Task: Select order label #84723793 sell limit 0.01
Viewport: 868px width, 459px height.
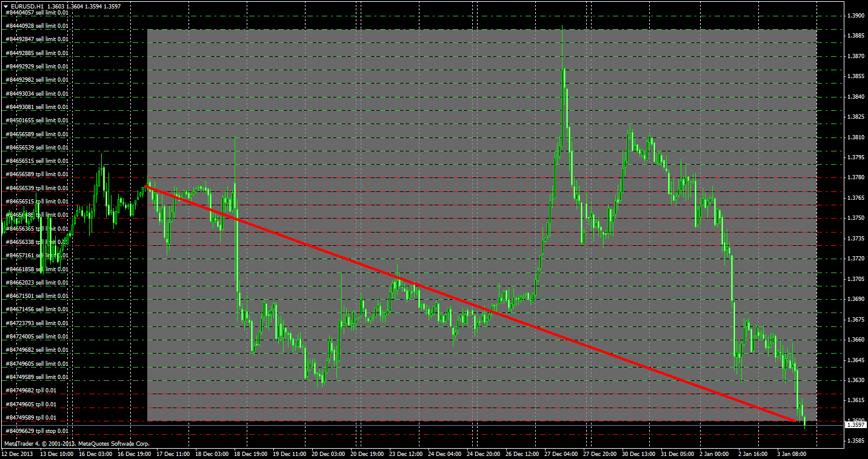Action: click(37, 323)
